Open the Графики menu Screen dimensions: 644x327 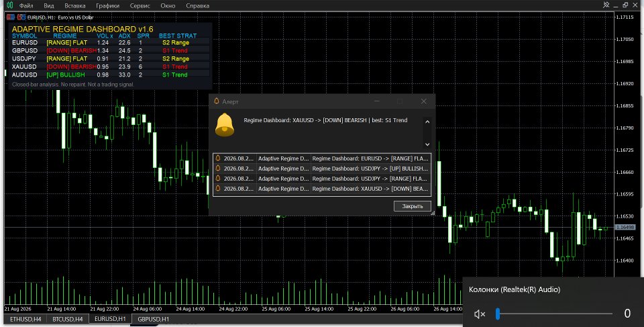pos(107,6)
